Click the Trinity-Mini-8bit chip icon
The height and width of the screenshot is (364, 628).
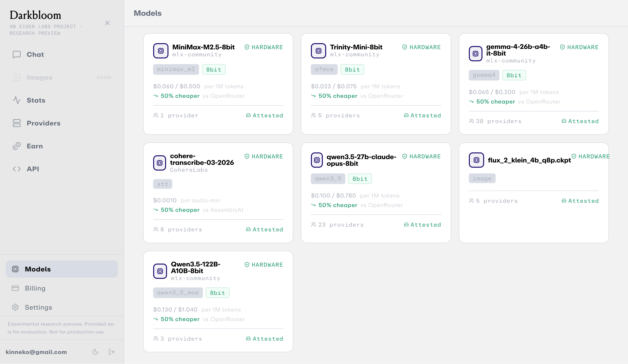tap(318, 51)
